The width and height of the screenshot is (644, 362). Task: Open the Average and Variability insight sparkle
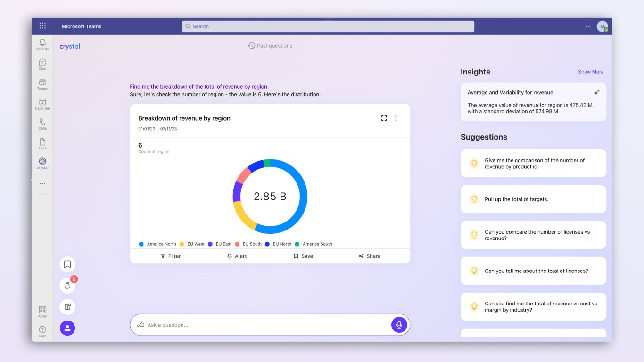pyautogui.click(x=596, y=93)
